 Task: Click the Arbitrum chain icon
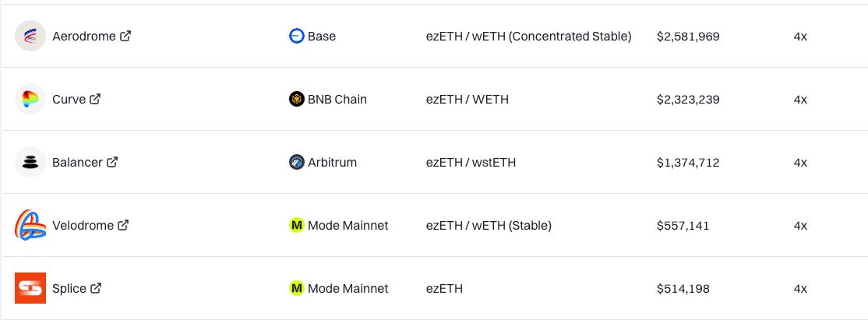pyautogui.click(x=297, y=162)
